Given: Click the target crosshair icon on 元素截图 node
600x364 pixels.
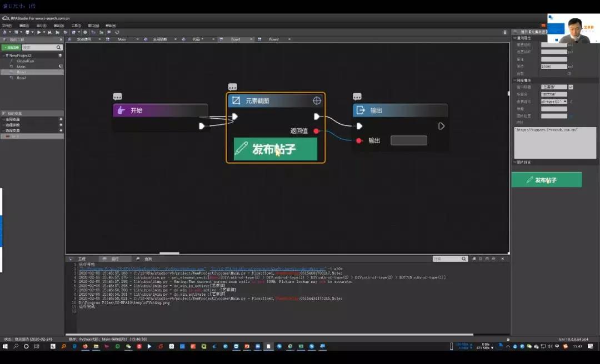Looking at the screenshot, I should point(317,100).
